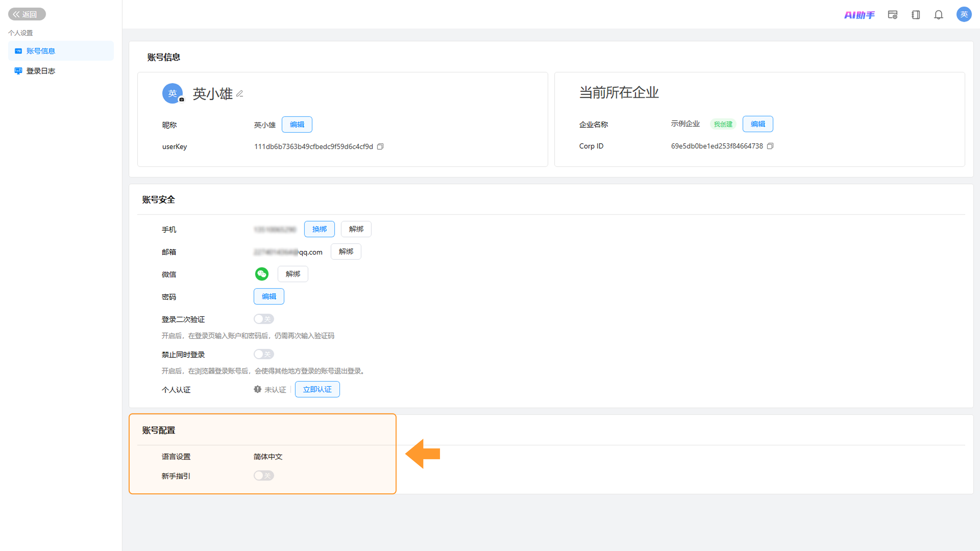Click the calendar settings icon in the top bar
The image size is (980, 551).
pos(892,15)
